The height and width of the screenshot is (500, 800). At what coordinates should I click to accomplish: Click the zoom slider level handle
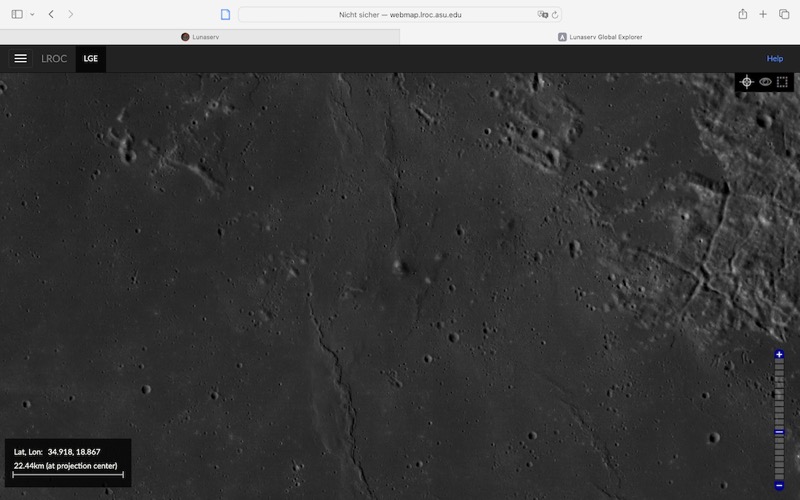(780, 432)
